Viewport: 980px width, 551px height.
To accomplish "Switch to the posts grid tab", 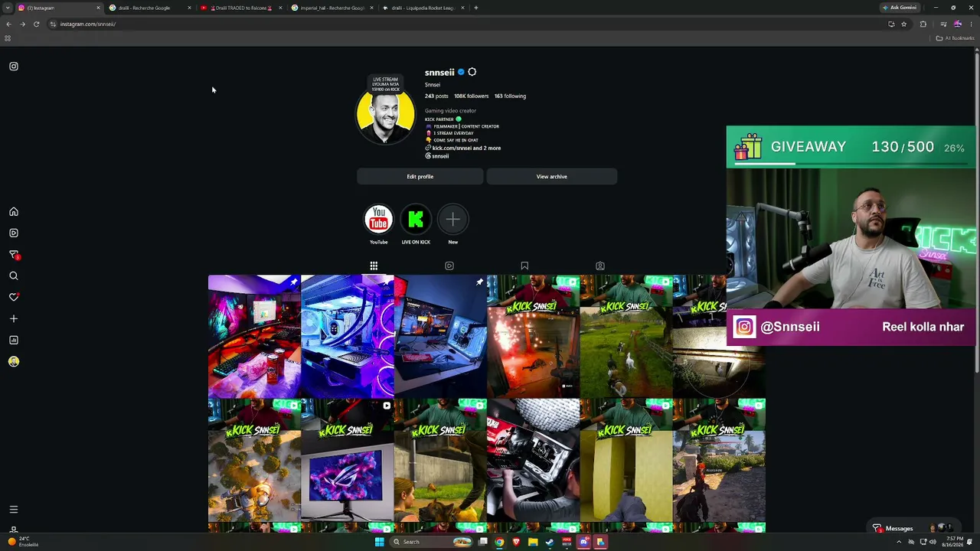I will point(374,266).
